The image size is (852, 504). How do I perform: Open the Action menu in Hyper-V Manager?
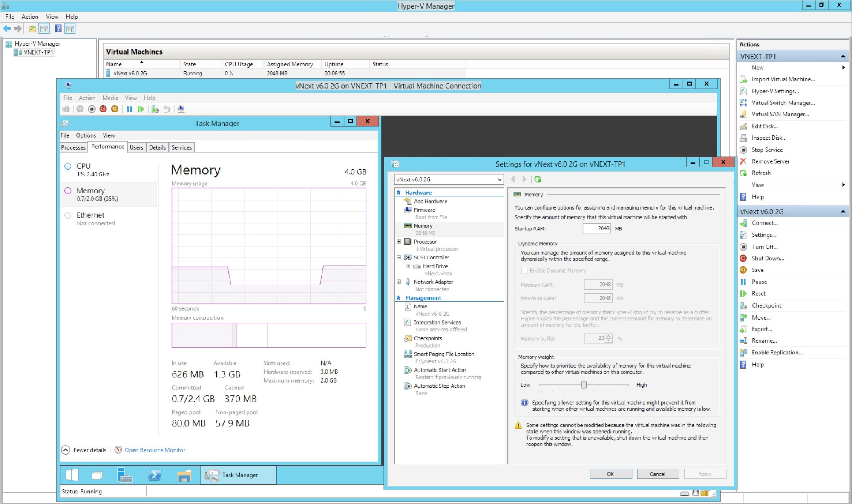(30, 17)
